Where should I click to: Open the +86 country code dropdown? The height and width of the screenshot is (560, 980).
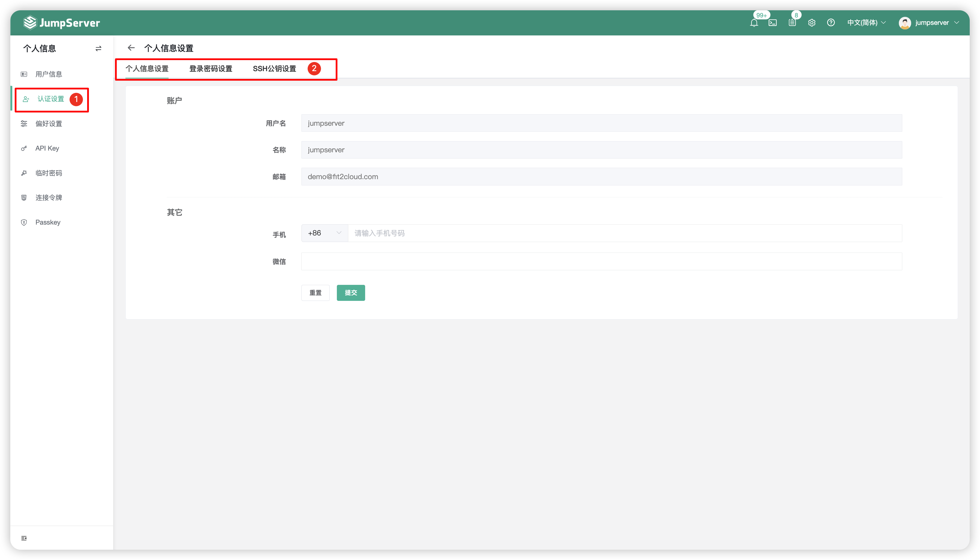tap(325, 233)
